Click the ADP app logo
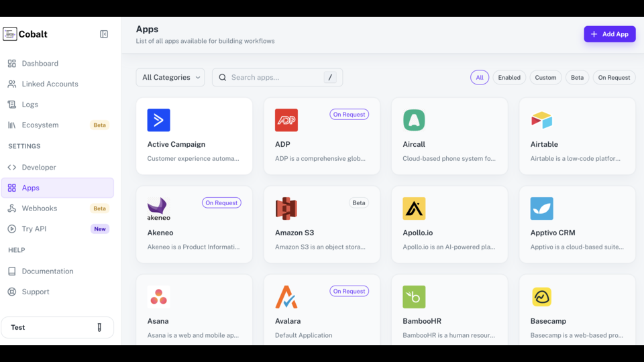This screenshot has height=362, width=644. (286, 120)
